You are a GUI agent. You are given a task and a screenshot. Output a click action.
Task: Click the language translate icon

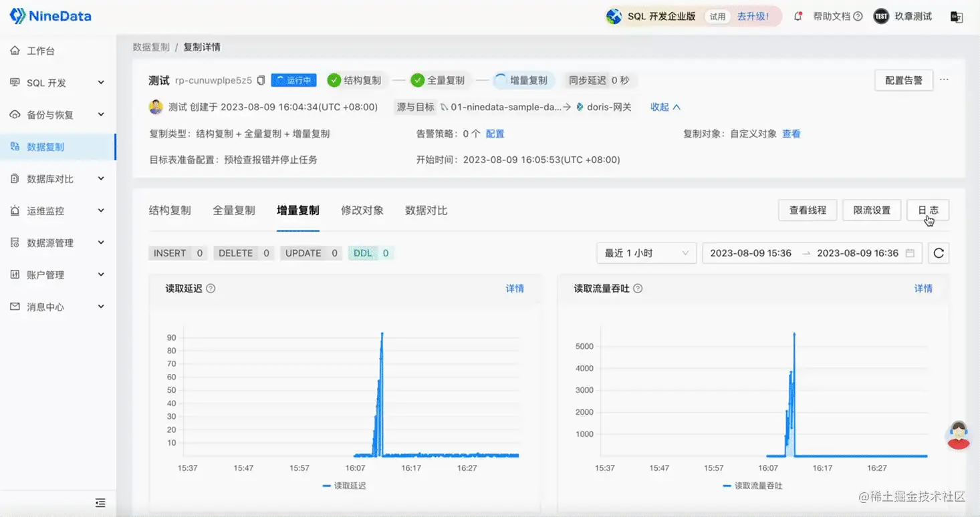point(957,17)
